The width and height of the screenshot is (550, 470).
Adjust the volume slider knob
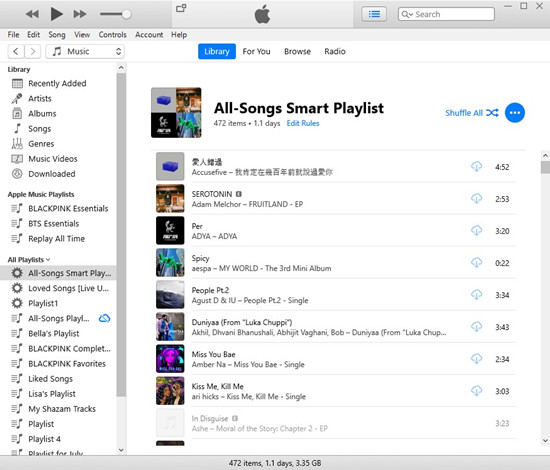(x=126, y=14)
